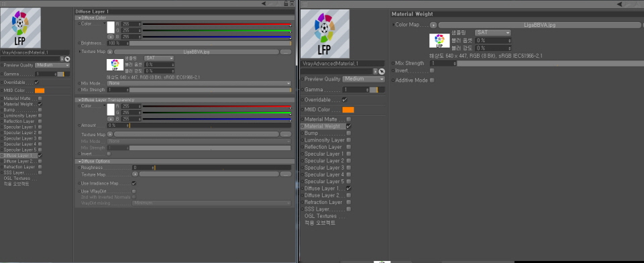The image size is (644, 263).
Task: Click the Color Map arrow button in Material Weight
Action: [x=433, y=25]
